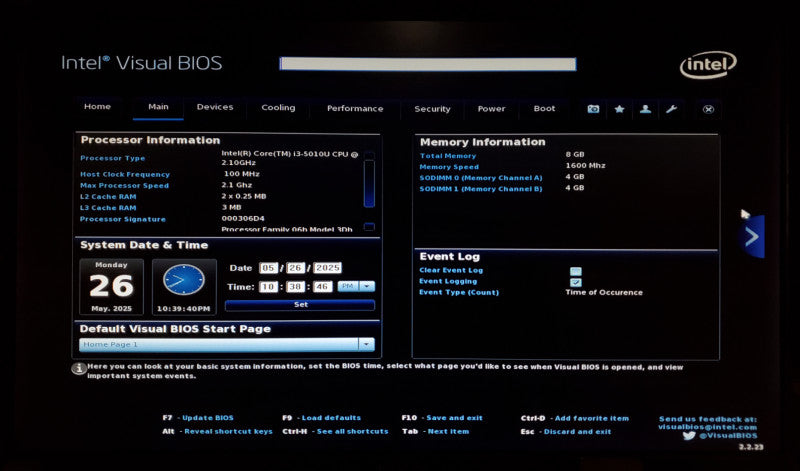Open the favorites star icon
Screen dimensions: 800x471
[619, 109]
